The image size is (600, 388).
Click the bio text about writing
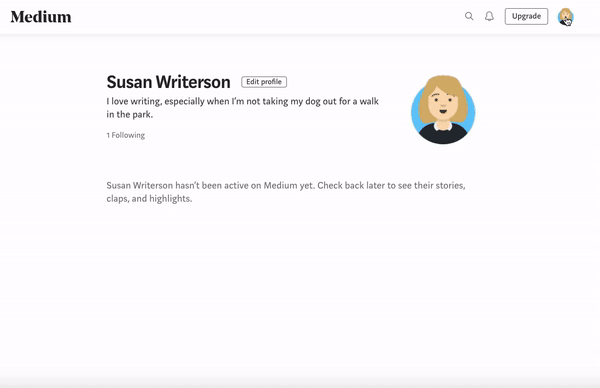click(x=243, y=108)
